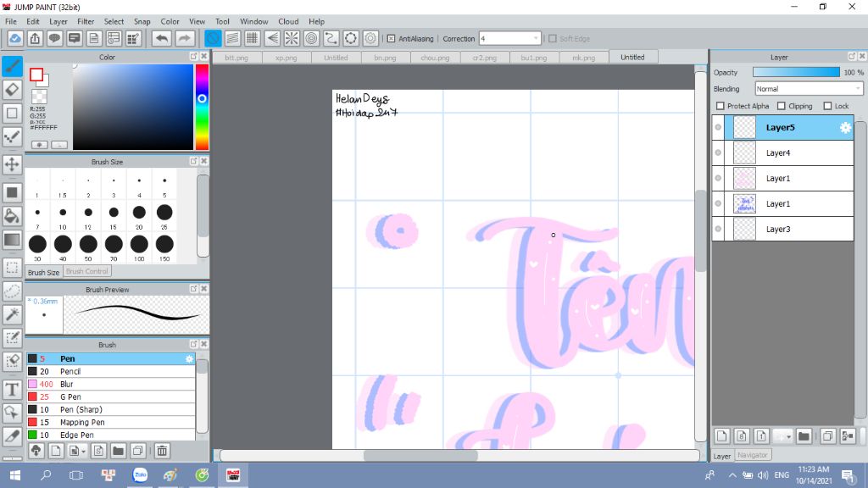Enable Lock checkbox
The width and height of the screenshot is (868, 488).
click(x=827, y=106)
